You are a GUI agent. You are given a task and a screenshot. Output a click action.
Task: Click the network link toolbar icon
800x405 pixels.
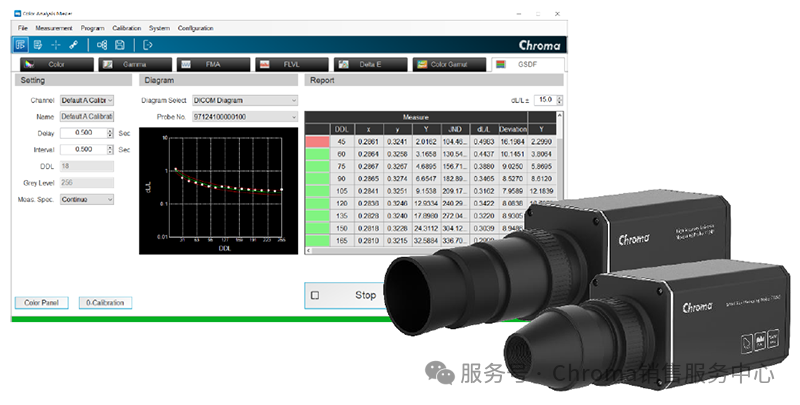102,45
